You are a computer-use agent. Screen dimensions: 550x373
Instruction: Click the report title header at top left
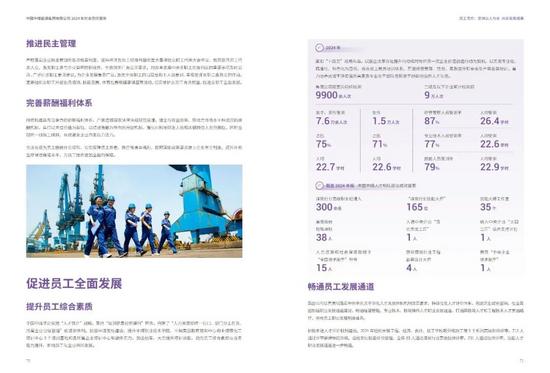click(x=66, y=18)
